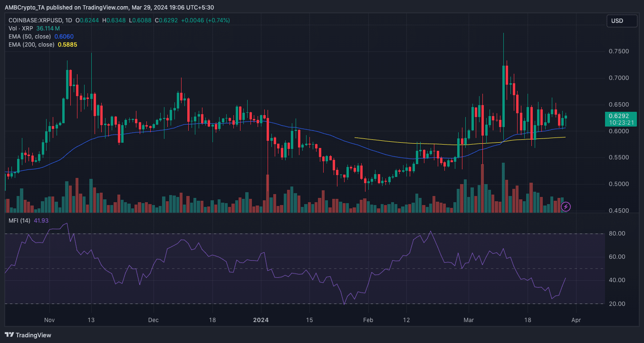Click the 80.00 MFI axis label
This screenshot has width=644, height=343.
pos(617,234)
